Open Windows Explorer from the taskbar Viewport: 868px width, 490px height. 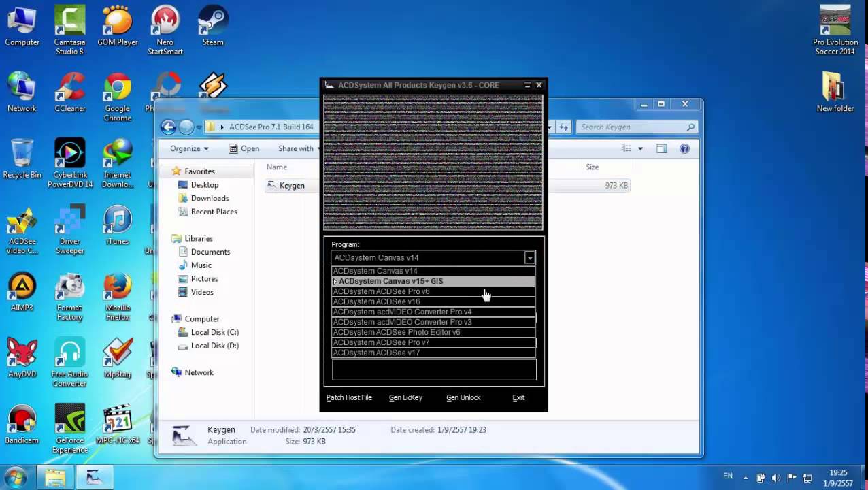point(55,478)
